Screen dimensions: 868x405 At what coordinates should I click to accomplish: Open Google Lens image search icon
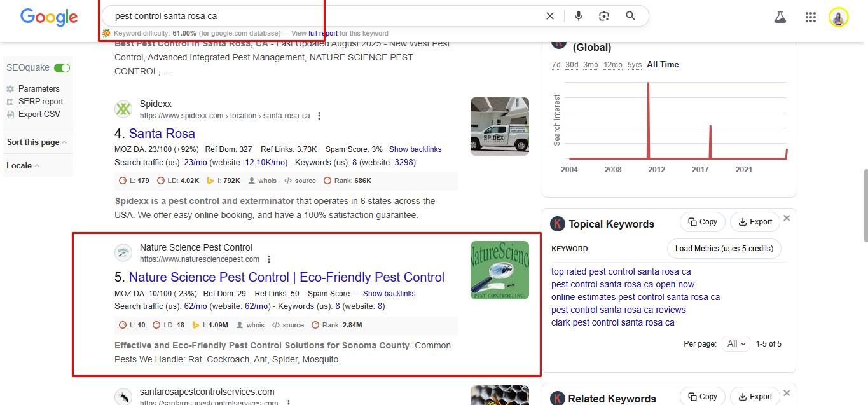(604, 16)
